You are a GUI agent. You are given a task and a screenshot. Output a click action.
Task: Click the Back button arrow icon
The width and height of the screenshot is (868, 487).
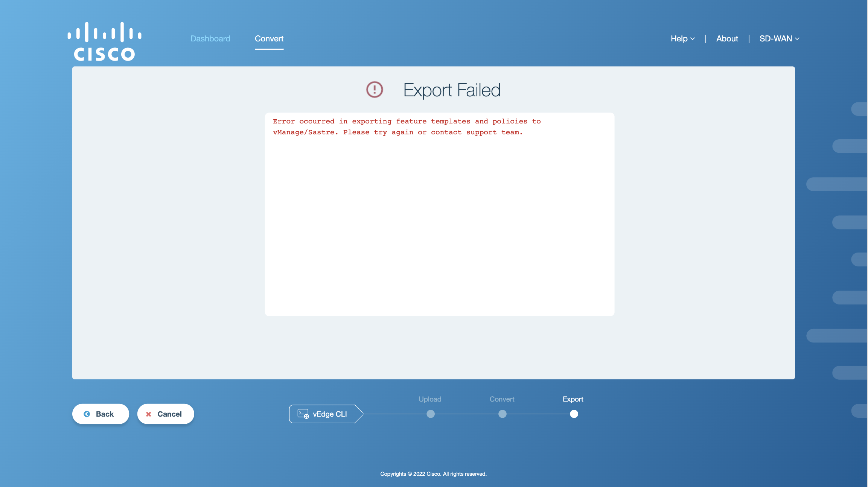point(87,414)
